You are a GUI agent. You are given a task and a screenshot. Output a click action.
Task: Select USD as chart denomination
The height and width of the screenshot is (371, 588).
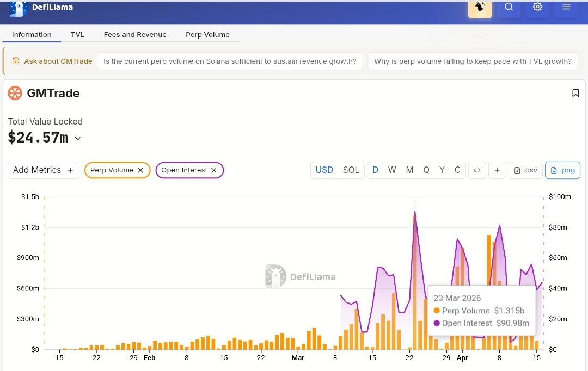pyautogui.click(x=324, y=170)
